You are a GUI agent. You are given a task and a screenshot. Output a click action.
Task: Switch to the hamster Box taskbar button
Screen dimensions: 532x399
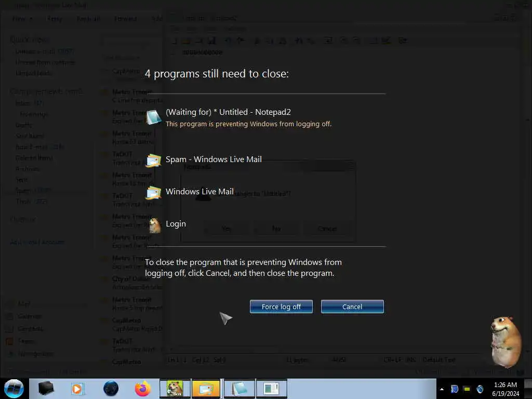point(175,389)
